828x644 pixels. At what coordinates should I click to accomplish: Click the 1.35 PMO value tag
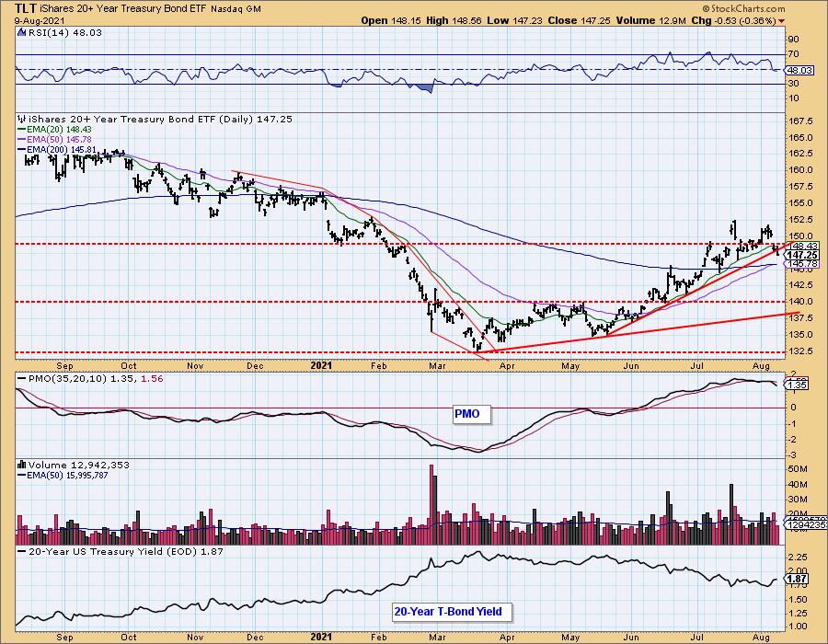coord(798,385)
